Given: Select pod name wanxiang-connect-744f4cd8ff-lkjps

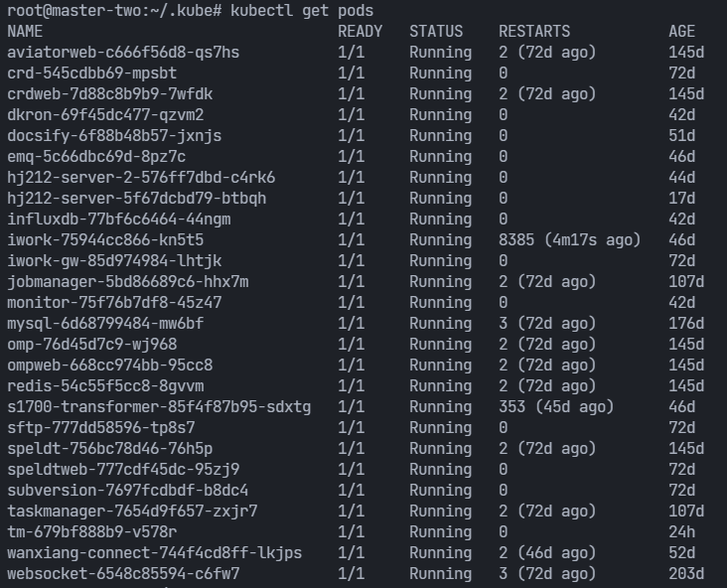Looking at the screenshot, I should click(x=154, y=553).
